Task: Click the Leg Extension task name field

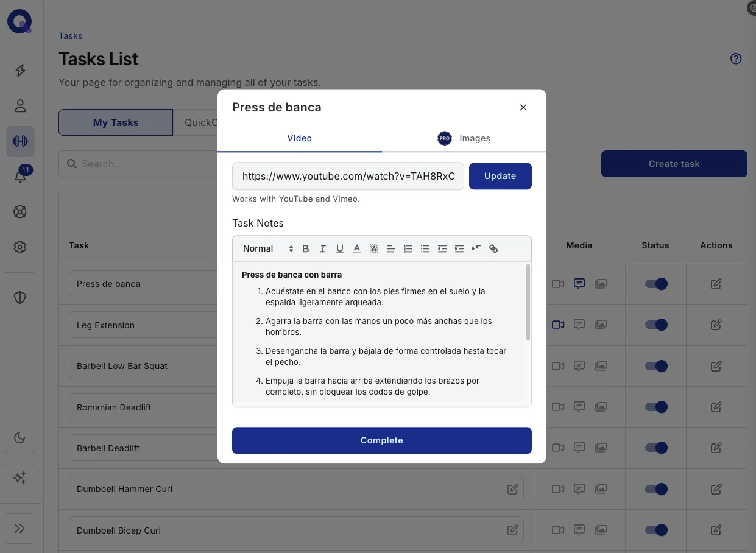Action: click(x=143, y=325)
